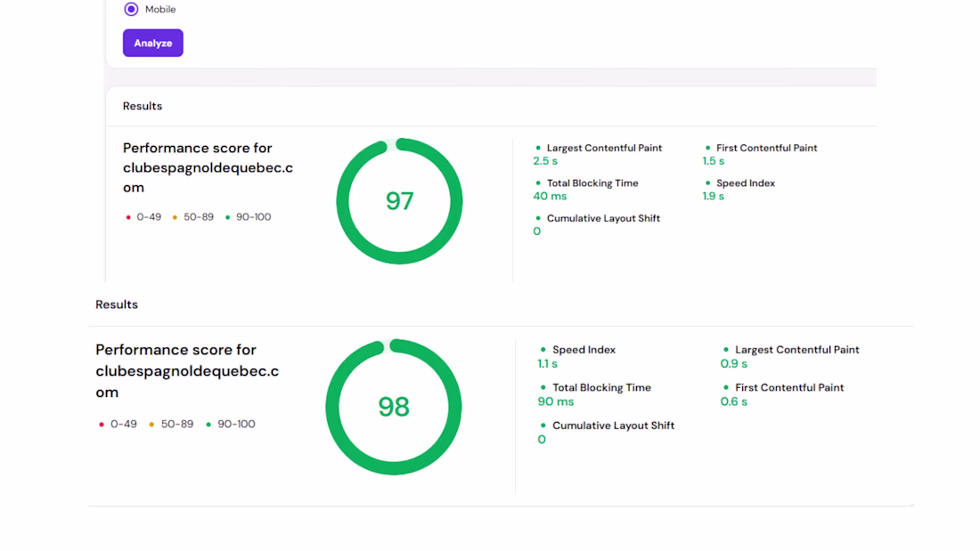
Task: Click the Largest Contentful Paint label in the 97 result
Action: (604, 148)
